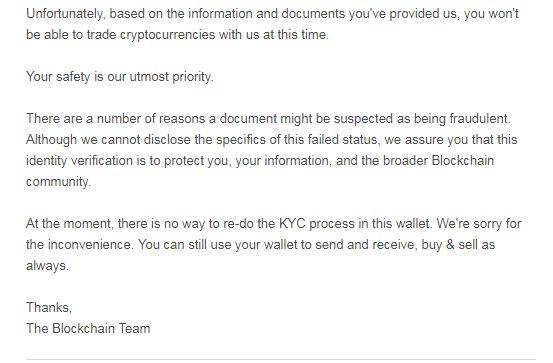
Task: Click the phrase "buy & sell"
Action: coord(448,245)
